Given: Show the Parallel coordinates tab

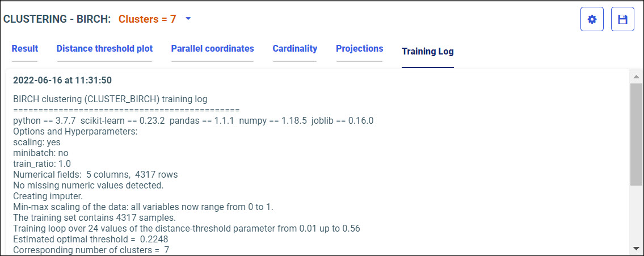Looking at the screenshot, I should coord(212,49).
